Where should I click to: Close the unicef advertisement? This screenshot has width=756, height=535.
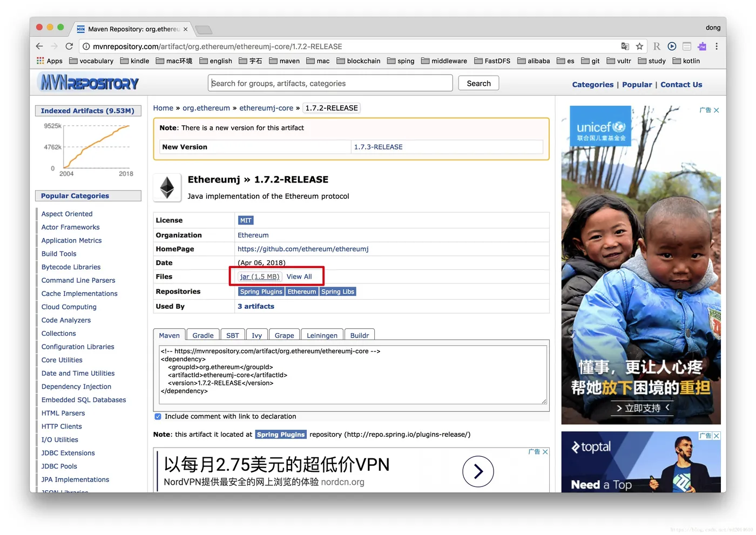point(717,110)
